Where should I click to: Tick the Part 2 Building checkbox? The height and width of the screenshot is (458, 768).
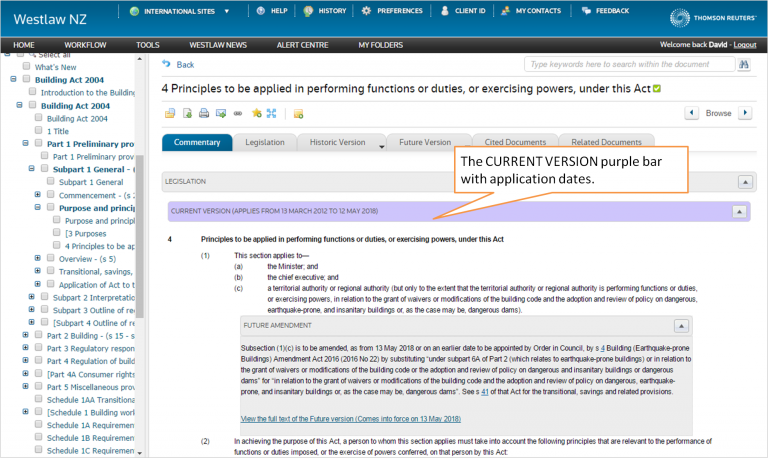pyautogui.click(x=39, y=335)
